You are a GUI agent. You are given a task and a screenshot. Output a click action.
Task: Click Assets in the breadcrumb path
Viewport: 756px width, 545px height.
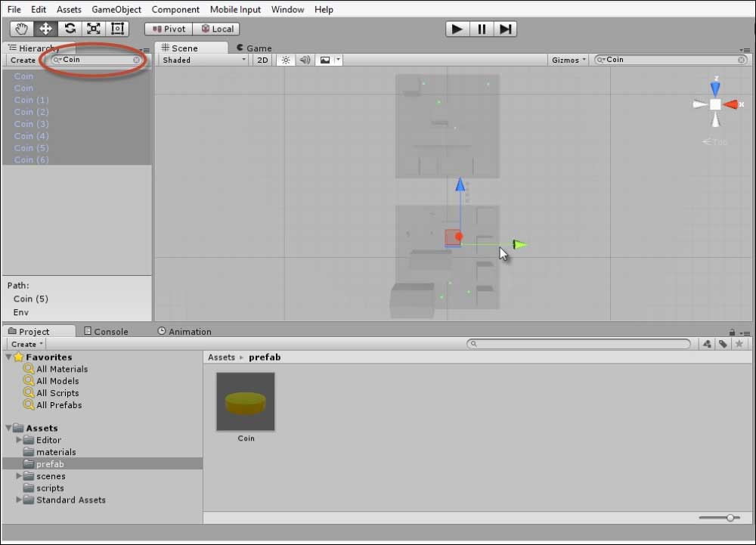[222, 357]
